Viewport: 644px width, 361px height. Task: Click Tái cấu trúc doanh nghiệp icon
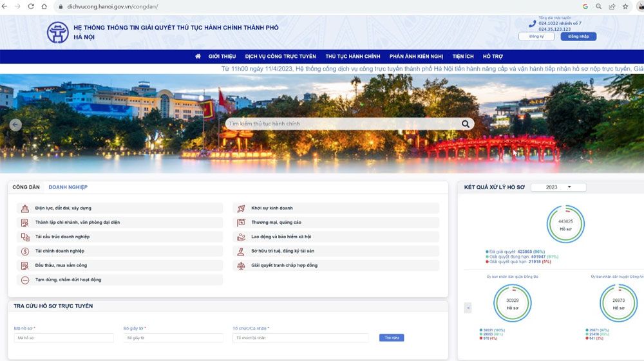coord(25,237)
